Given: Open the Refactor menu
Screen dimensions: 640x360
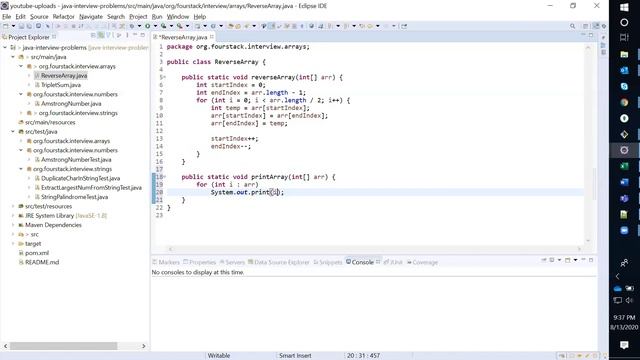Looking at the screenshot, I should click(x=64, y=17).
